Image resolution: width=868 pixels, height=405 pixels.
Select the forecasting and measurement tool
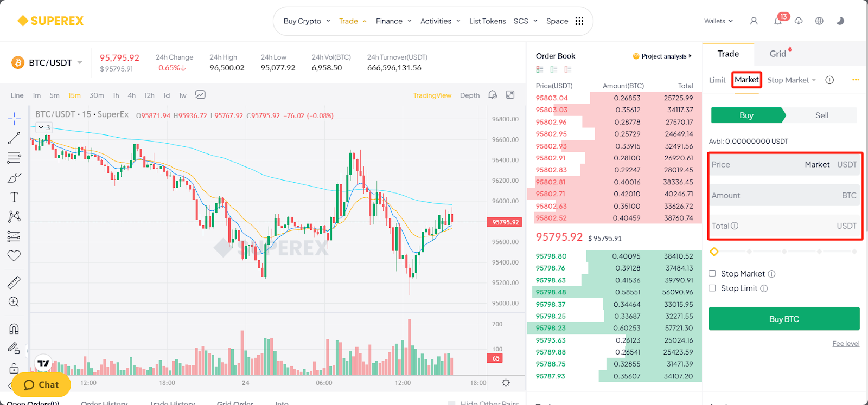(14, 236)
